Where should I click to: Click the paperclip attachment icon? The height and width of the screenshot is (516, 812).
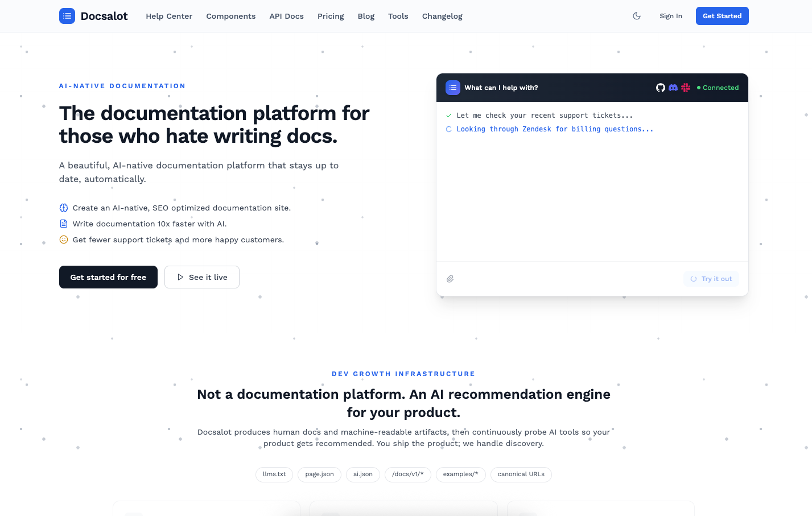tap(450, 279)
